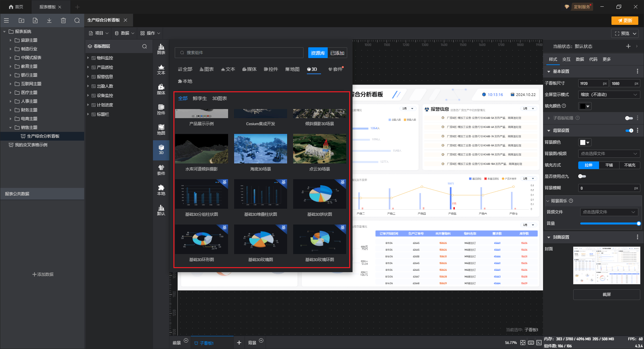Toggle the 子看板轮播 switch

coord(629,118)
